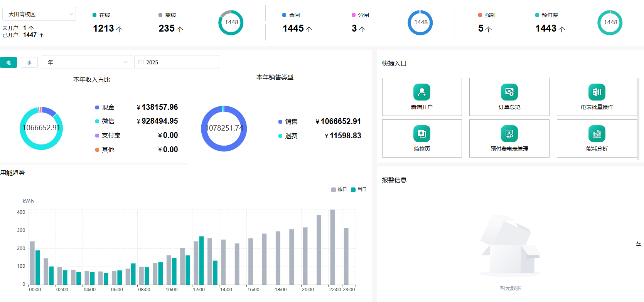Click the settings sliders icon at right edge
The width and height of the screenshot is (644, 302).
(639, 244)
